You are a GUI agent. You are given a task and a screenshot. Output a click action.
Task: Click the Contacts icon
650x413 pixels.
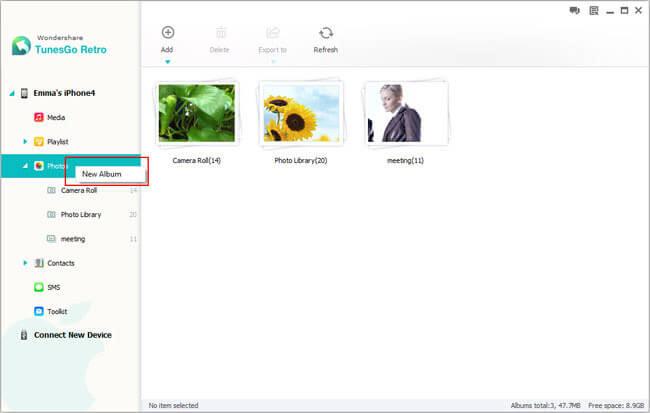point(39,263)
